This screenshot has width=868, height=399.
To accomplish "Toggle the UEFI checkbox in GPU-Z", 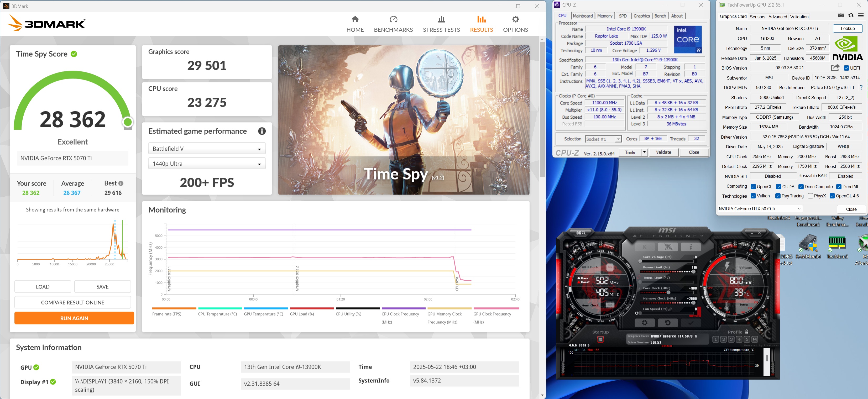I will [846, 68].
